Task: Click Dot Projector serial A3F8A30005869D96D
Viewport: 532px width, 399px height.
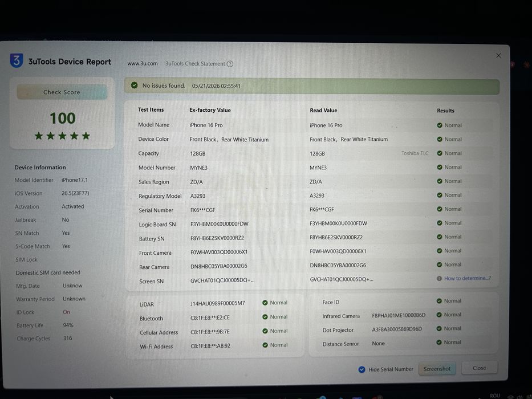Action: [x=397, y=329]
